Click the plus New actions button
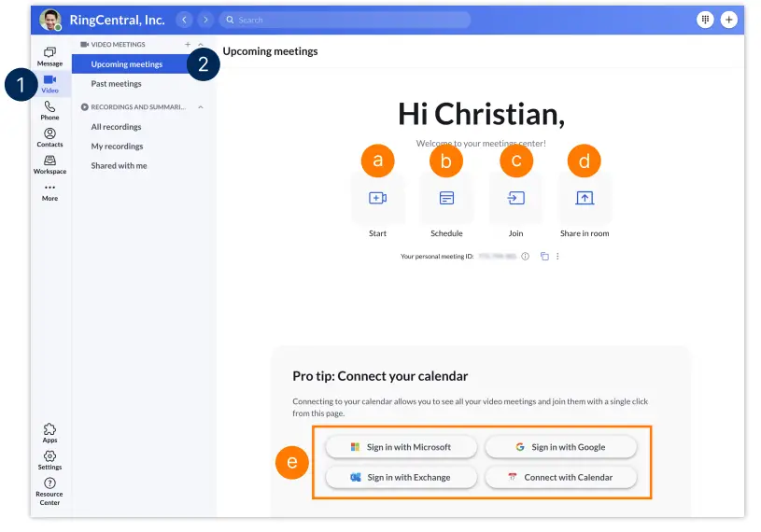Screen dimensions: 761x532 pyautogui.click(x=728, y=20)
